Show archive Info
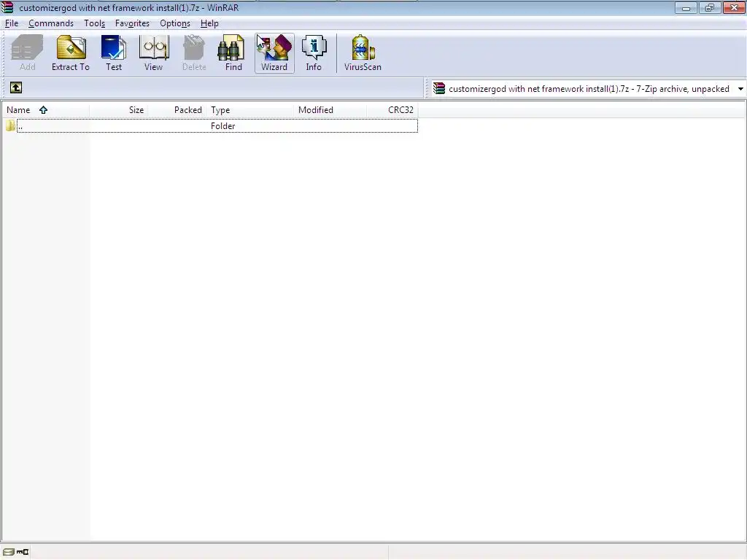 (314, 52)
